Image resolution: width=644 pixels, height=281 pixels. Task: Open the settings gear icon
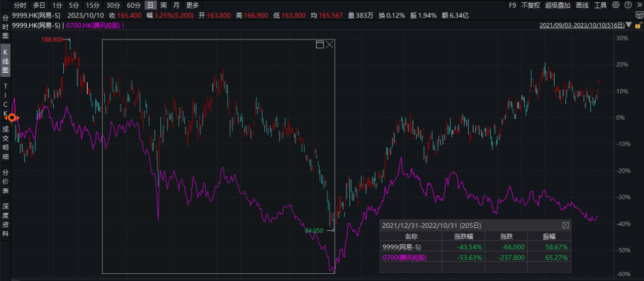tap(615, 5)
